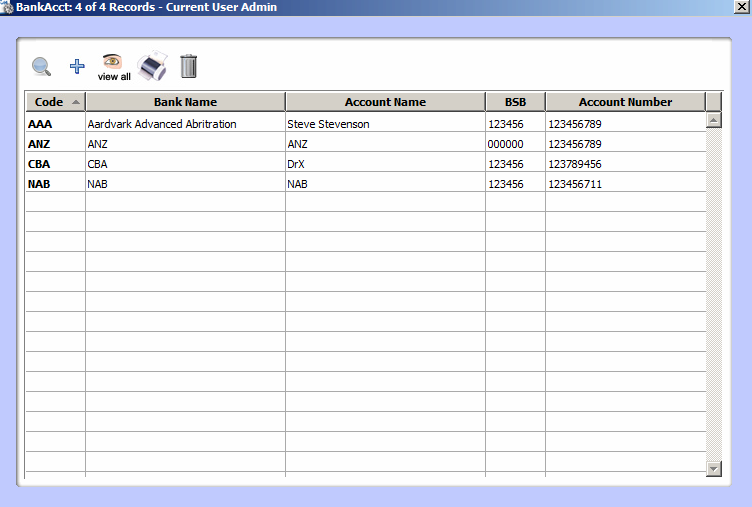Viewport: 752px width, 507px height.
Task: Click the Steve Stevenson account name
Action: pyautogui.click(x=385, y=124)
